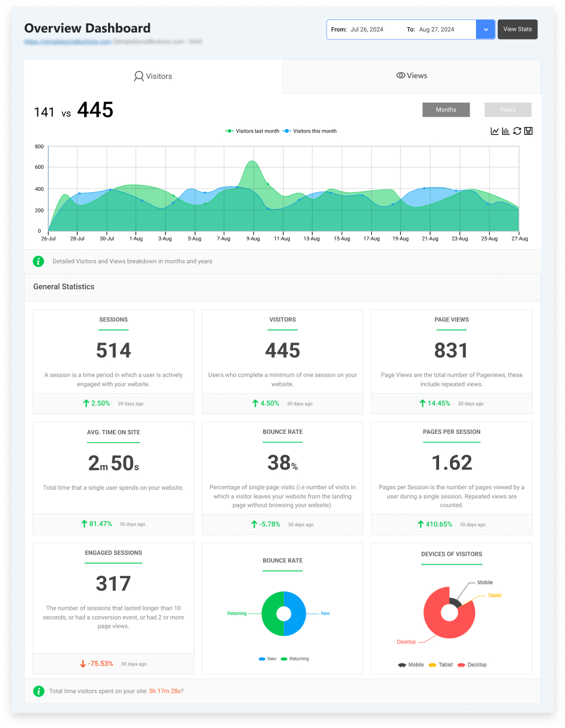Click the info icon beside total time spent message
565x728 pixels.
tap(38, 691)
